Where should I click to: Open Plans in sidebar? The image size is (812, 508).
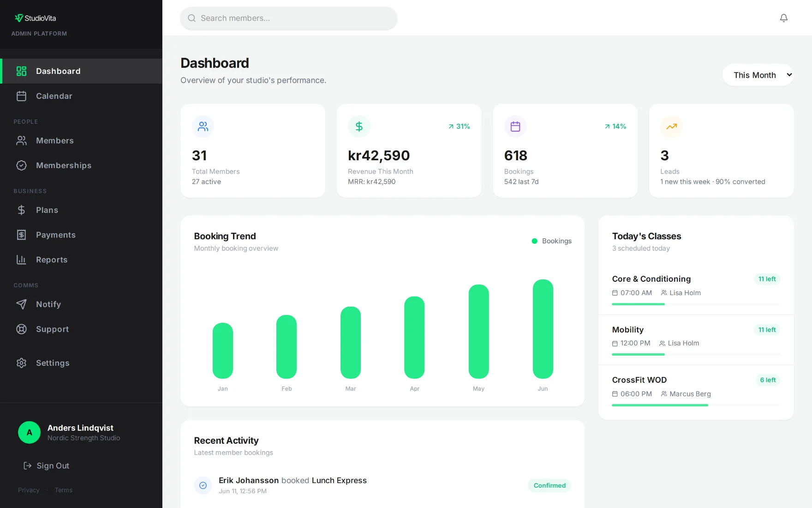81,210
